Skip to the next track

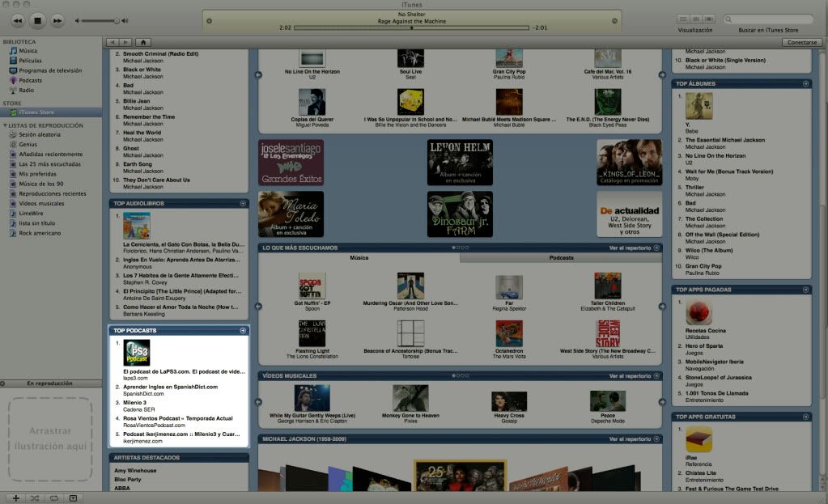(x=57, y=19)
